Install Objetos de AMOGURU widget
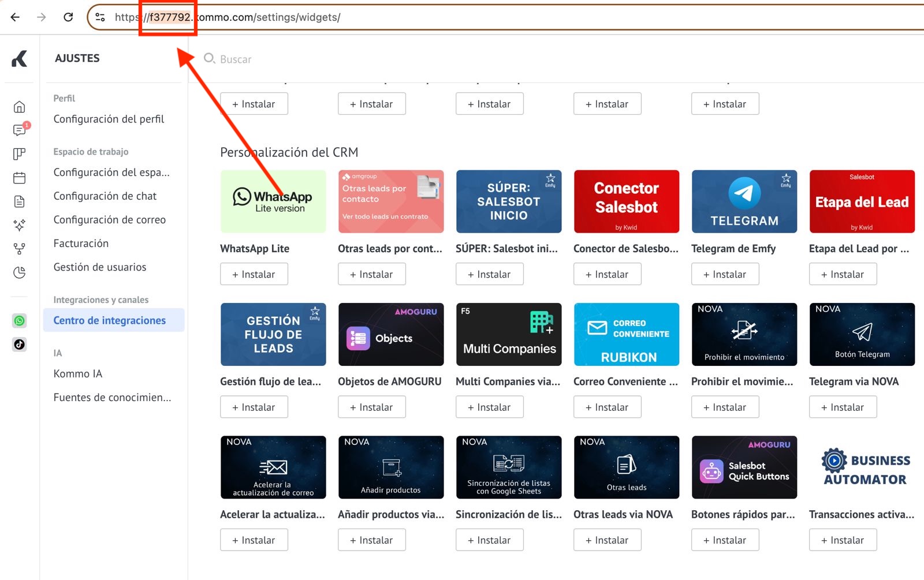Screen dimensions: 924x580 (372, 407)
